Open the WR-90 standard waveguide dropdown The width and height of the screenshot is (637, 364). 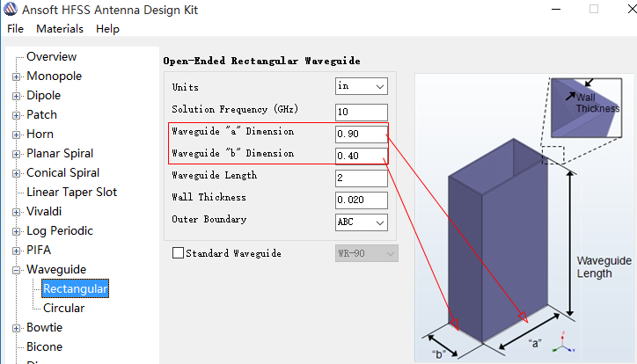click(366, 253)
